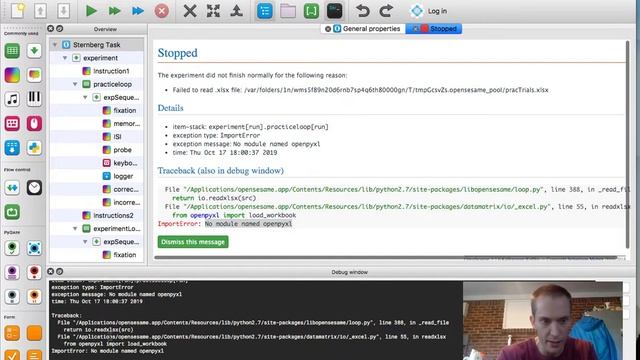Toggle the file pool icon
The height and width of the screenshot is (360, 640).
[288, 11]
